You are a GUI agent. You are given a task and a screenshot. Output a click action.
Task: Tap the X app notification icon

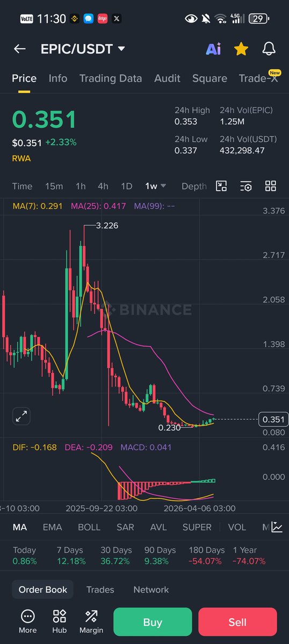[x=117, y=19]
